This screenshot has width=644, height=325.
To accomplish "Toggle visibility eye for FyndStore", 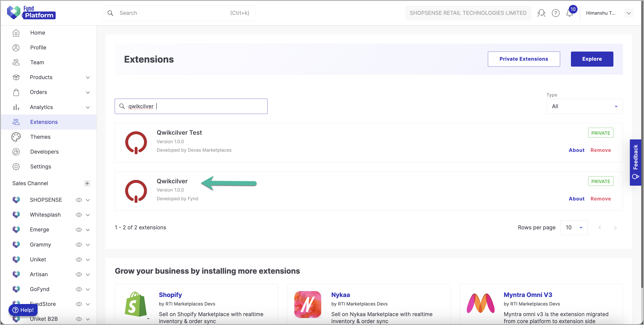I will click(x=79, y=304).
